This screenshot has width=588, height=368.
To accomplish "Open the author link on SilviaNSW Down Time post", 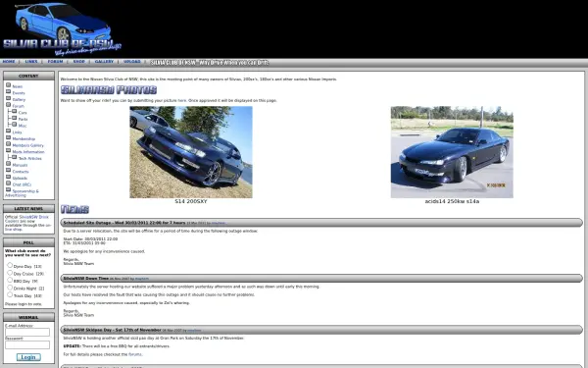I will point(142,279).
